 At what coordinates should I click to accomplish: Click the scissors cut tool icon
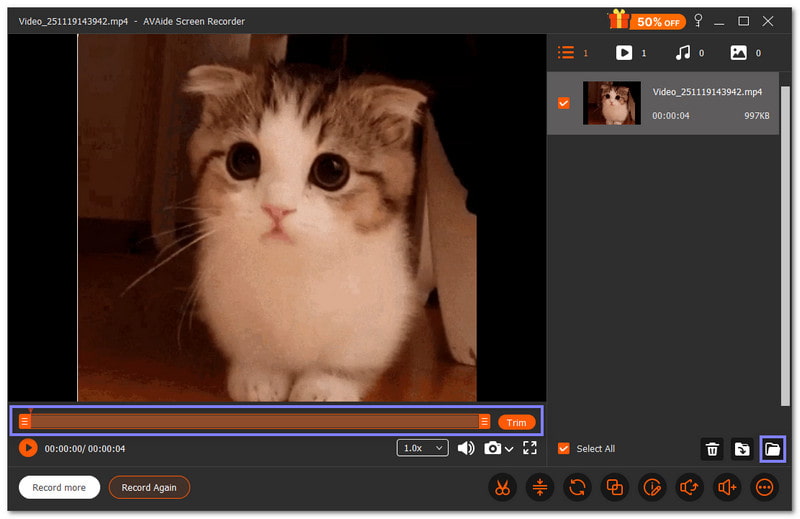pos(501,488)
